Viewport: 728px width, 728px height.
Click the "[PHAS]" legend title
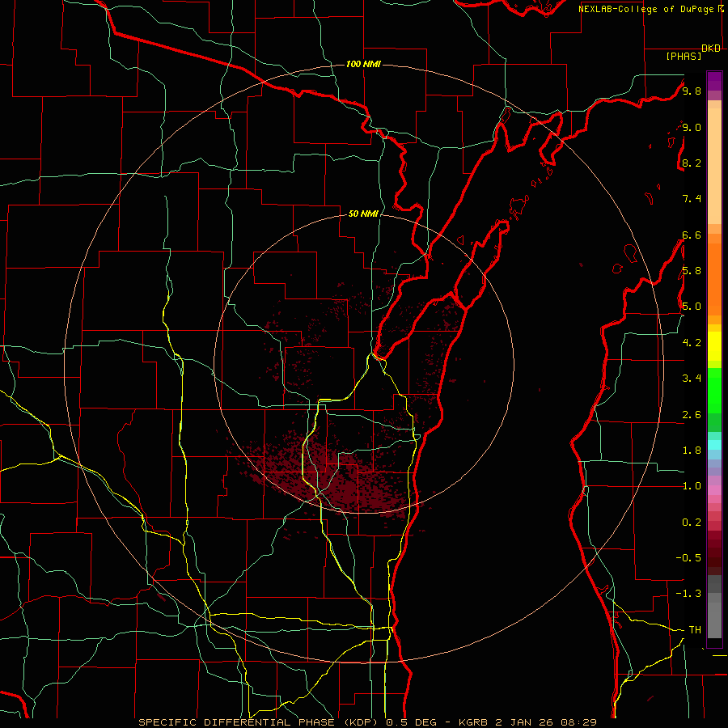(684, 56)
